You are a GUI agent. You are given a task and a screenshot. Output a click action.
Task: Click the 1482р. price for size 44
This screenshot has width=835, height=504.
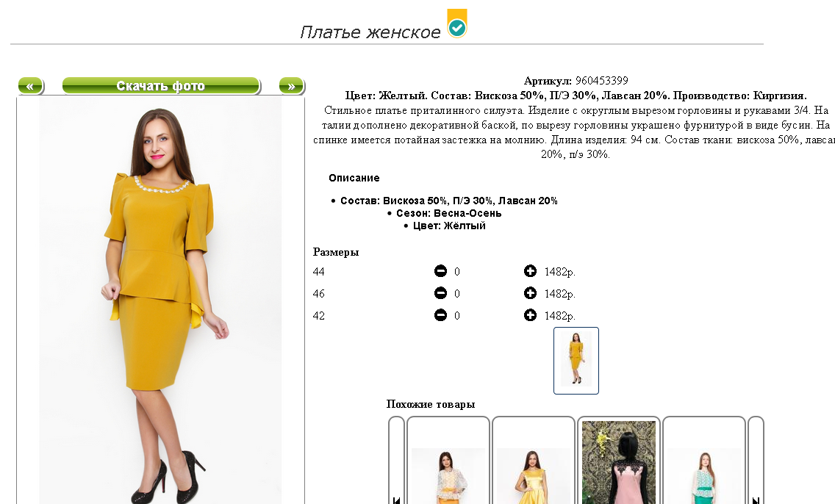coord(559,272)
